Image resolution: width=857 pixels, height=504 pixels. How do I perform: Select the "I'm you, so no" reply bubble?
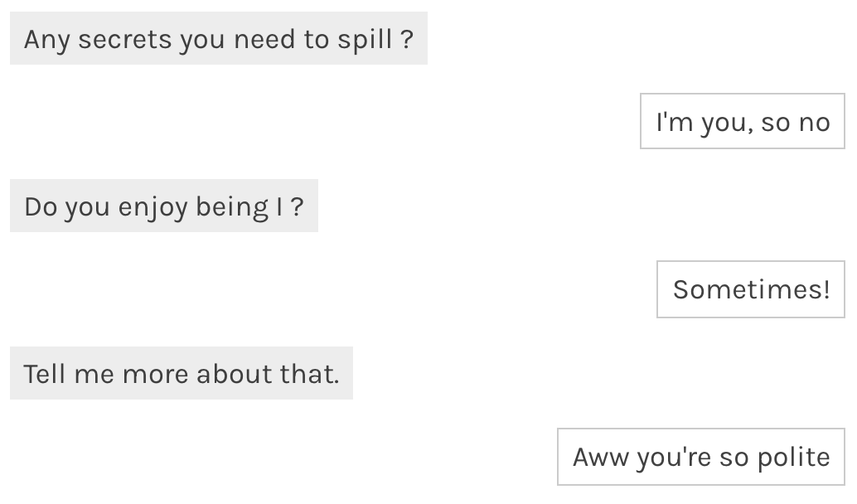[x=742, y=122]
